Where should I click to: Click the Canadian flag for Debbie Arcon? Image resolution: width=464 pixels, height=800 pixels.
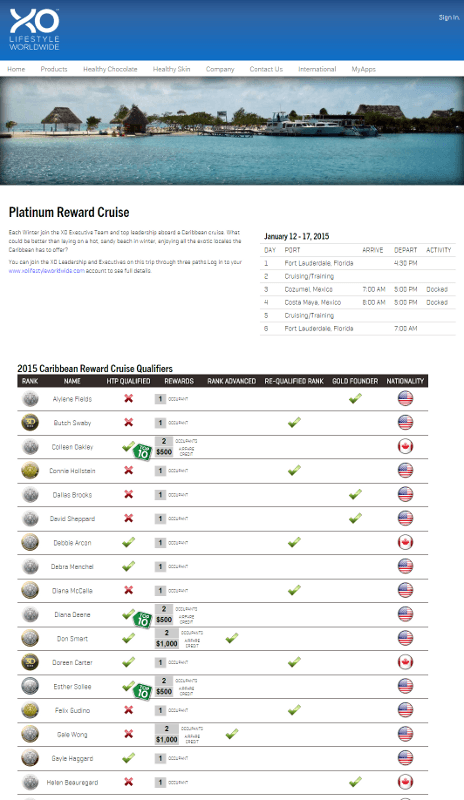coord(405,542)
